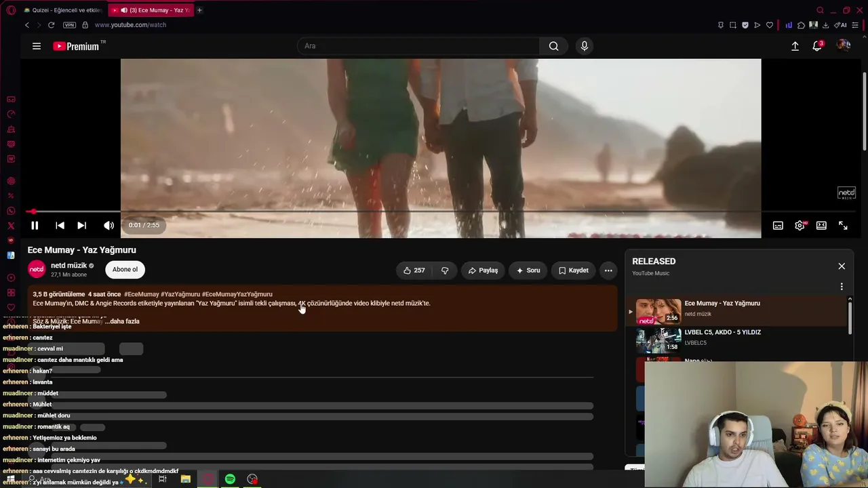The height and width of the screenshot is (488, 868).
Task: Save the video with Kaydet
Action: click(x=573, y=270)
